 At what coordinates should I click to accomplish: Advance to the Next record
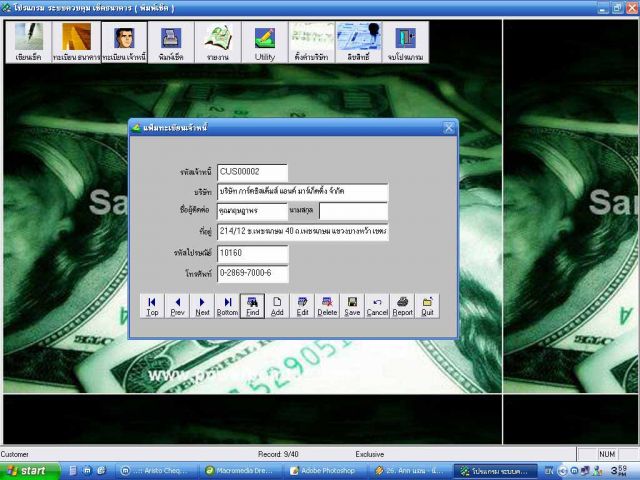tap(202, 306)
